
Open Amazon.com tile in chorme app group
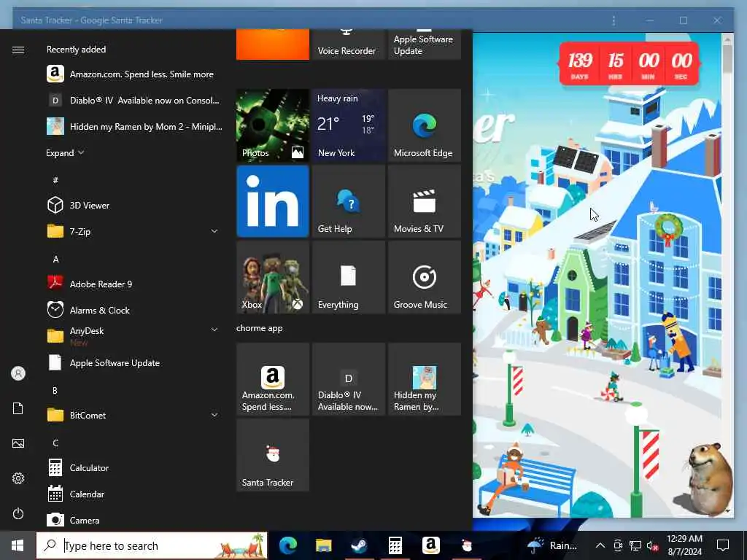tap(273, 379)
